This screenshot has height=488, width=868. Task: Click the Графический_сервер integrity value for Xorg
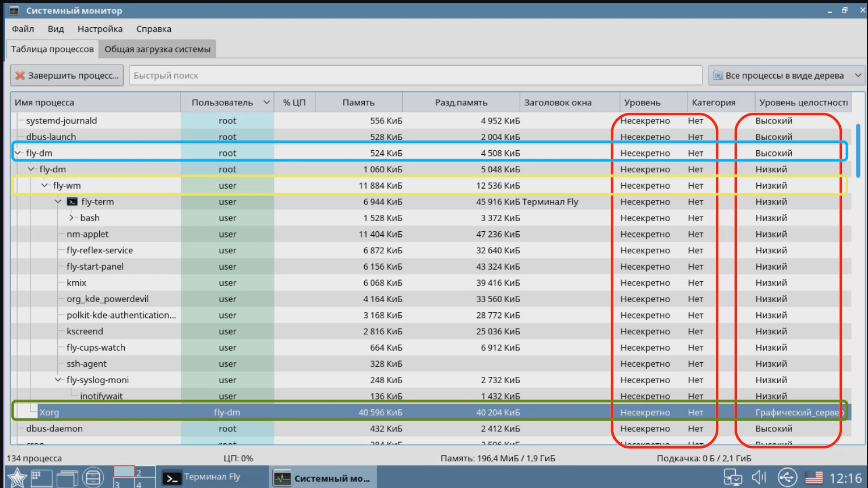coord(799,413)
